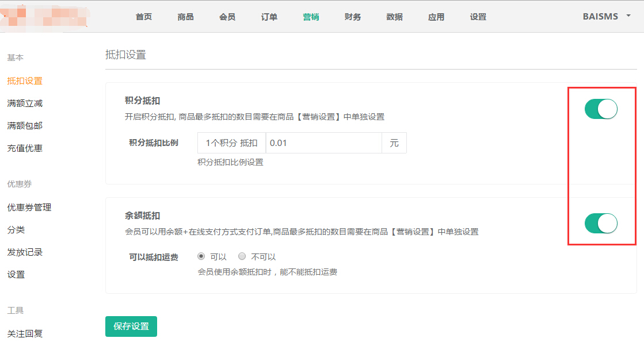
Task: Select the 不可以 radio option
Action: coord(242,256)
